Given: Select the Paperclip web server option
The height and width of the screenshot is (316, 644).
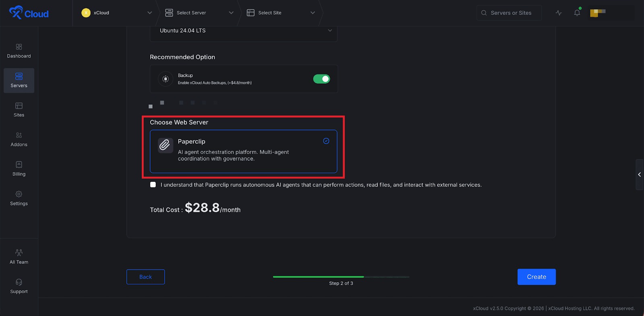Looking at the screenshot, I should tap(243, 151).
